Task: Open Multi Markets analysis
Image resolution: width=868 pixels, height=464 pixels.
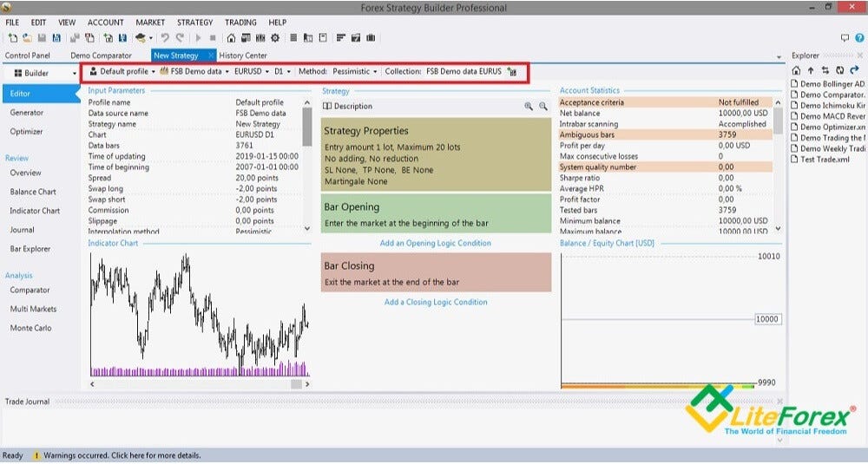Action: point(33,309)
